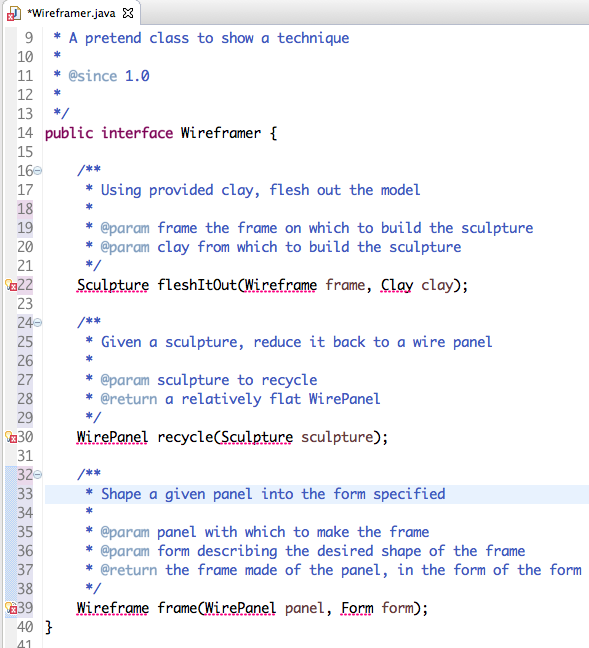Select the Wireframer.java tab label
Screen dimensions: 589x648
point(71,13)
